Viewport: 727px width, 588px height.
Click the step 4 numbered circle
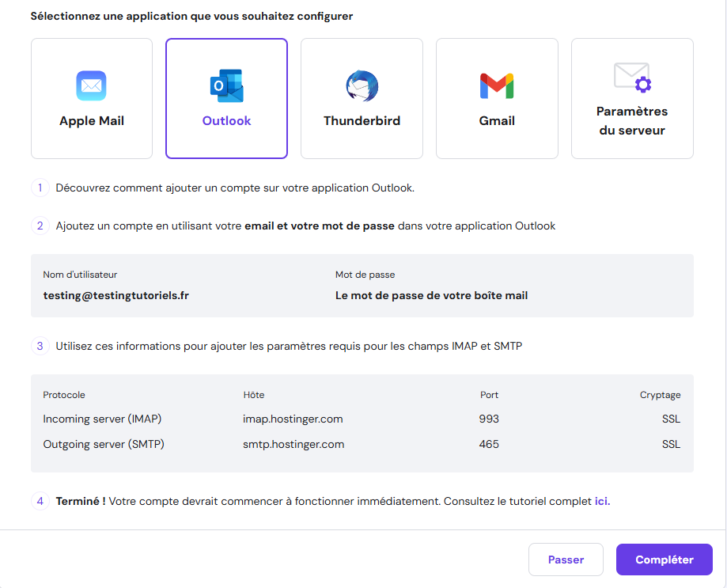click(x=40, y=501)
